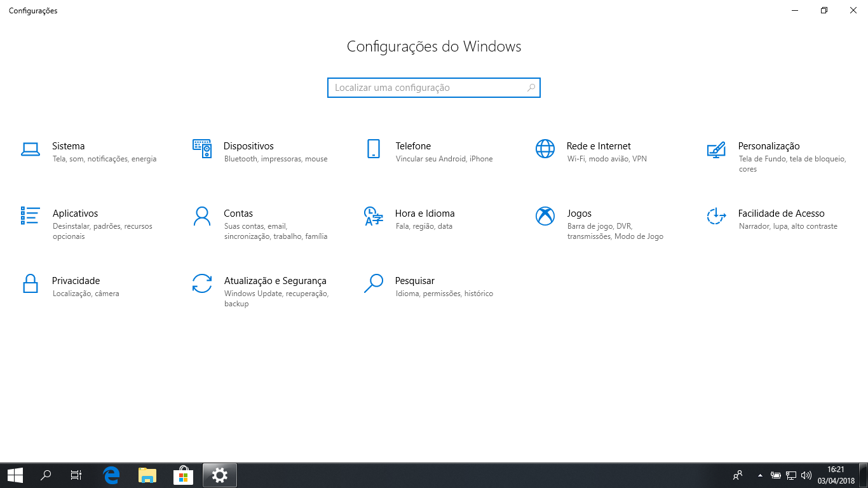Image resolution: width=868 pixels, height=488 pixels.
Task: Click the Configurações do Windows heading
Action: pos(434,46)
